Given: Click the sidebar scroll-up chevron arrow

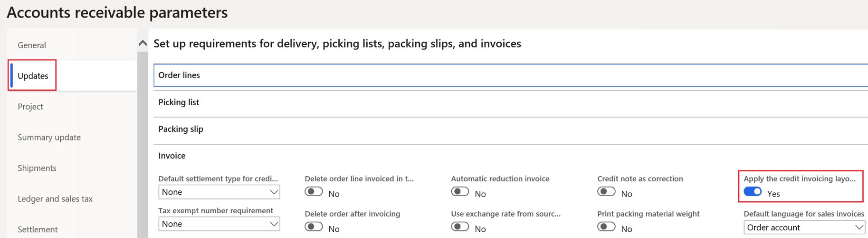Looking at the screenshot, I should [x=143, y=43].
